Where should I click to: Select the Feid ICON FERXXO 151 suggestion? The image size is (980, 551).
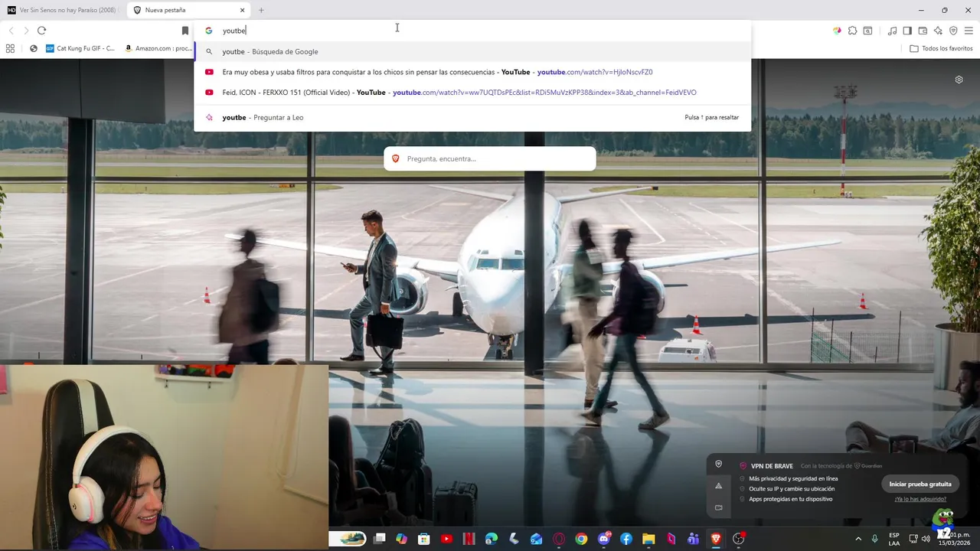pyautogui.click(x=472, y=93)
